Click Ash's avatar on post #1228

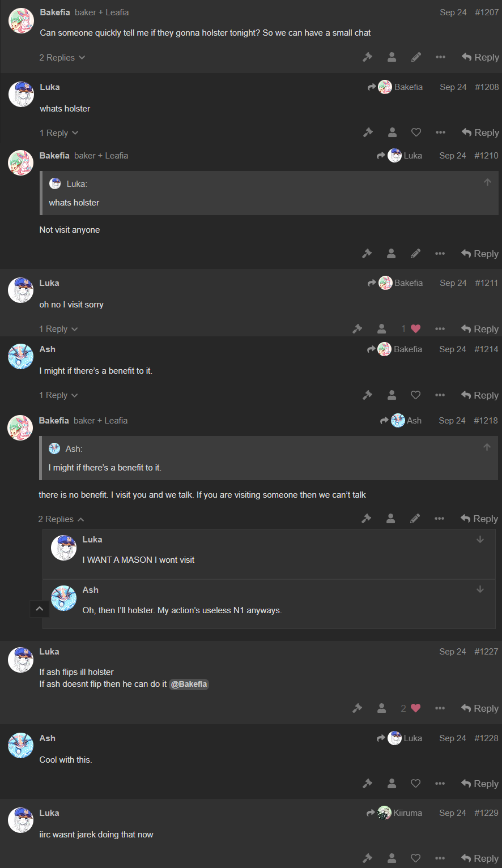(x=21, y=746)
